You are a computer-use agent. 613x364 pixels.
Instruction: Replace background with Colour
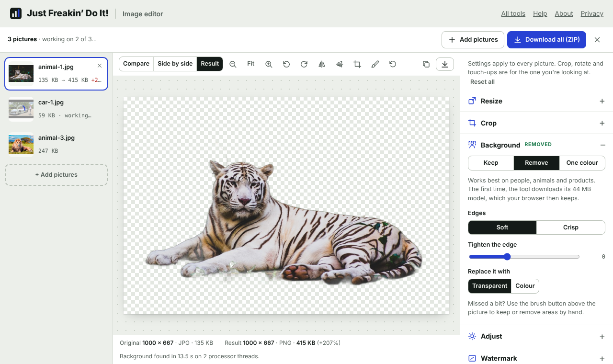(x=525, y=286)
